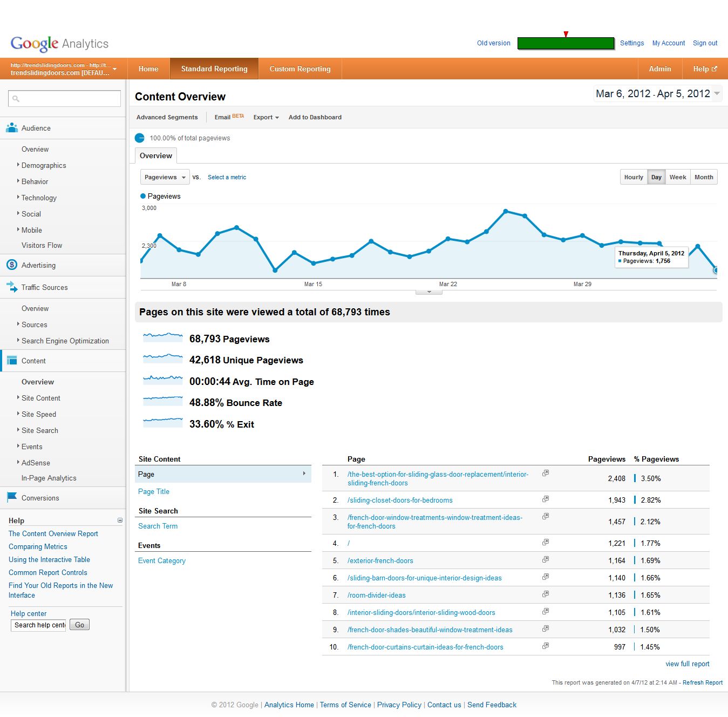Click the Go help search button
This screenshot has height=717, width=728.
pyautogui.click(x=79, y=625)
